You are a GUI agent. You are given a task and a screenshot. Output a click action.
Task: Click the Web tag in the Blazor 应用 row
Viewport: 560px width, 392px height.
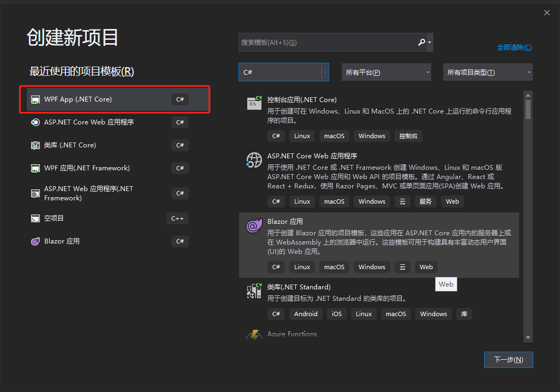[x=426, y=267]
